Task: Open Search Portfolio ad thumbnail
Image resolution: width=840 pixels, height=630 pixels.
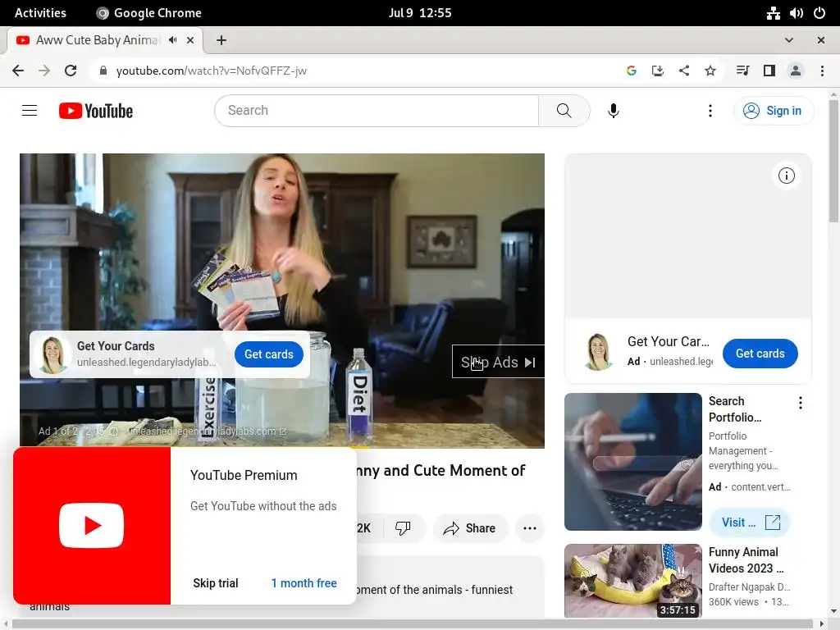Action: click(632, 461)
